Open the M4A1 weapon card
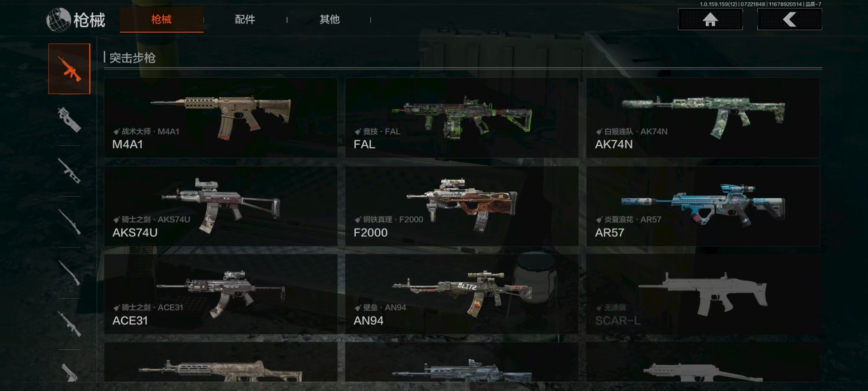Viewport: 868px width, 391px height. click(221, 118)
